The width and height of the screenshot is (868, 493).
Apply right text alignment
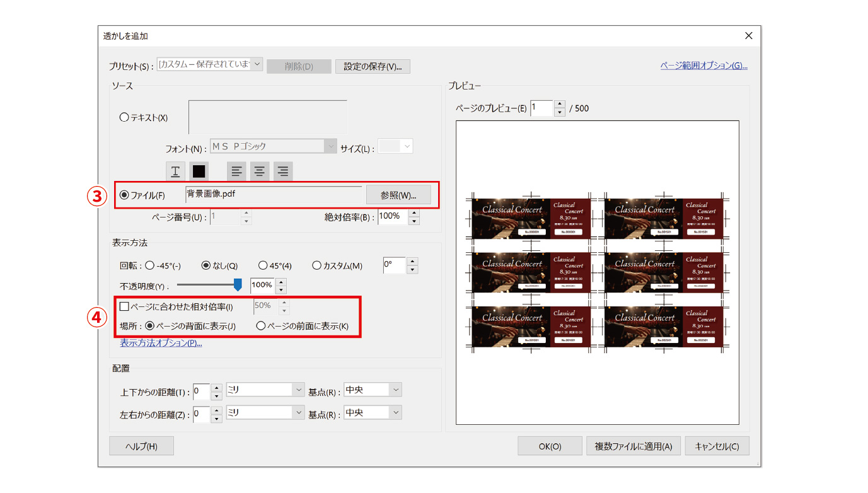282,171
